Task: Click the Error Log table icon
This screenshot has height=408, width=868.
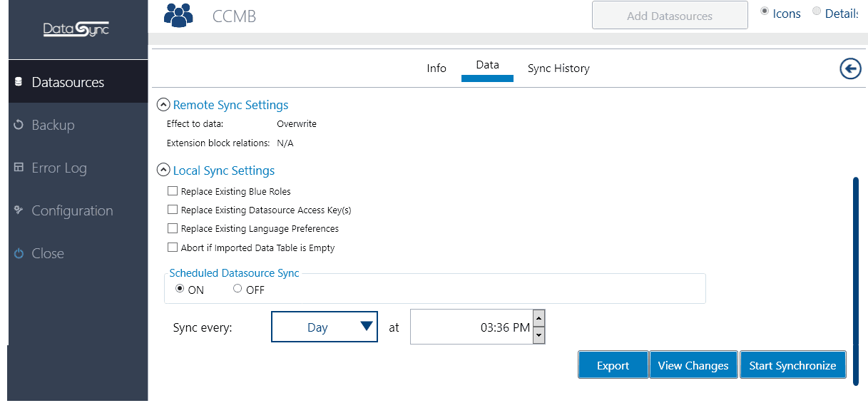Action: point(19,168)
